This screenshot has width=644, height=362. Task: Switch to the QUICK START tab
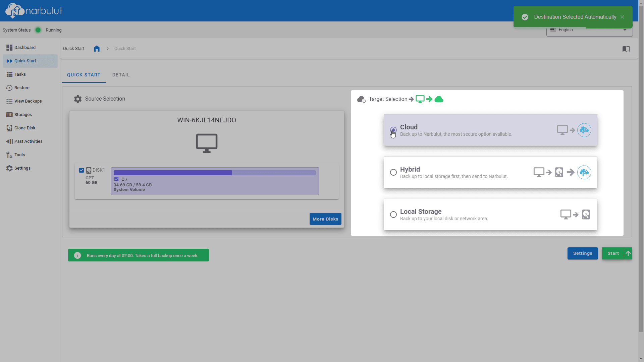point(84,75)
